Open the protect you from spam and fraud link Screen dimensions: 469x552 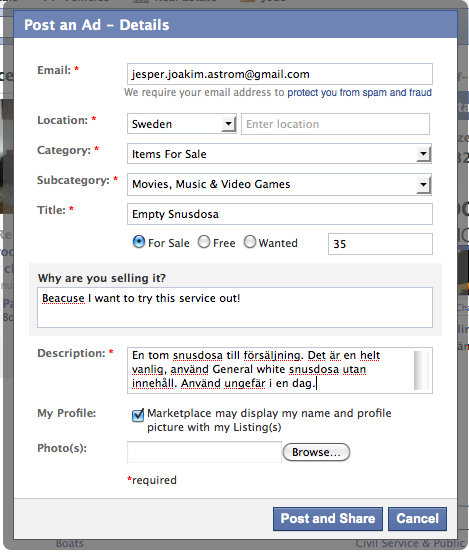pos(359,92)
